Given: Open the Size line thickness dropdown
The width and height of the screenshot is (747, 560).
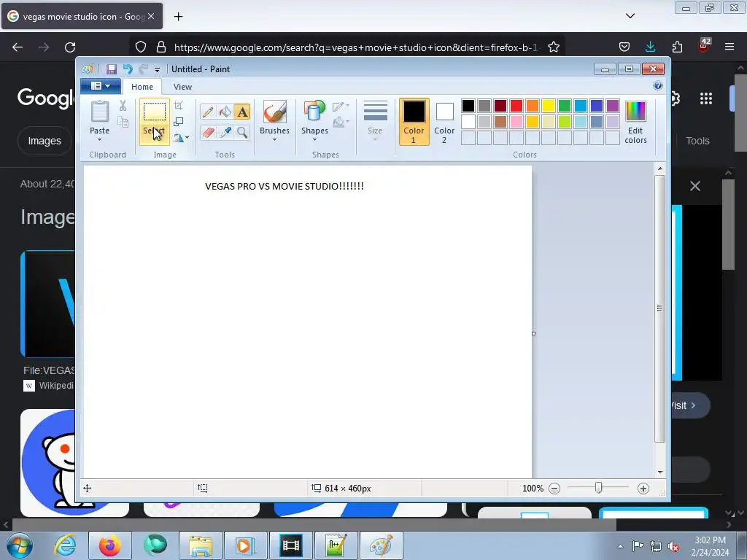Looking at the screenshot, I should pyautogui.click(x=375, y=121).
